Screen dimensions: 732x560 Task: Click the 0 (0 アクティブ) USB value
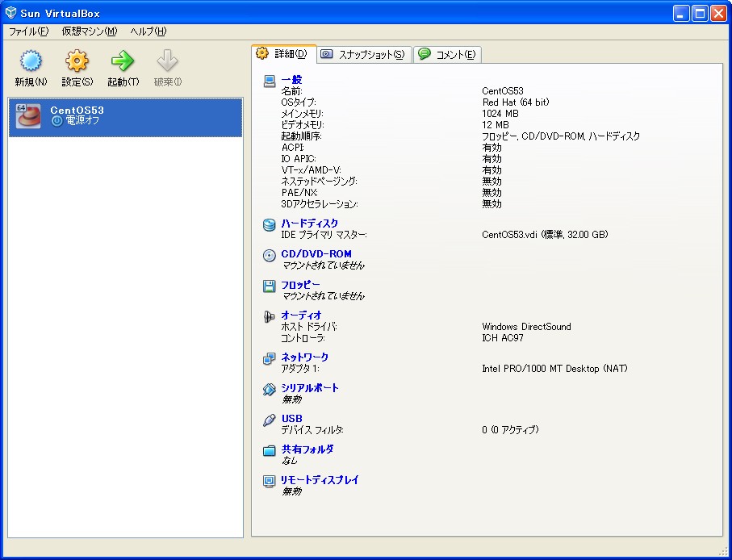tap(510, 430)
